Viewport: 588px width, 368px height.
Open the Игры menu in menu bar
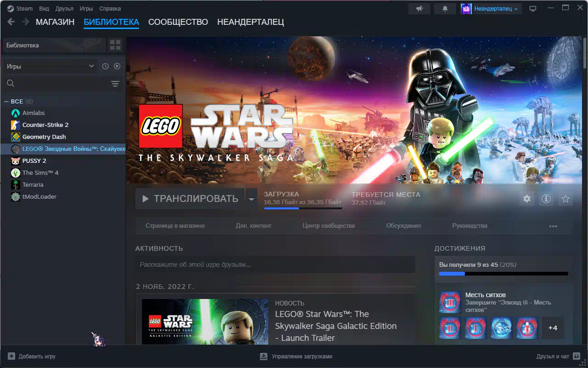point(86,9)
